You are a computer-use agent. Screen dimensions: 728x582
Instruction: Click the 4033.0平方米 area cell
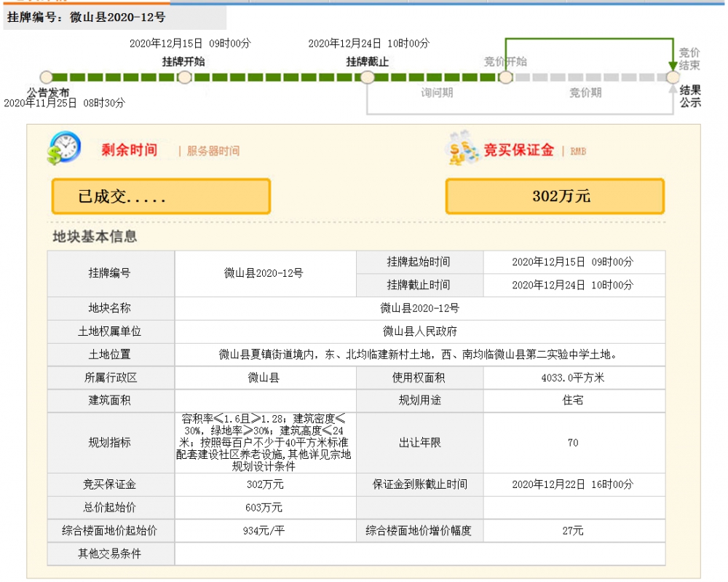coord(574,377)
